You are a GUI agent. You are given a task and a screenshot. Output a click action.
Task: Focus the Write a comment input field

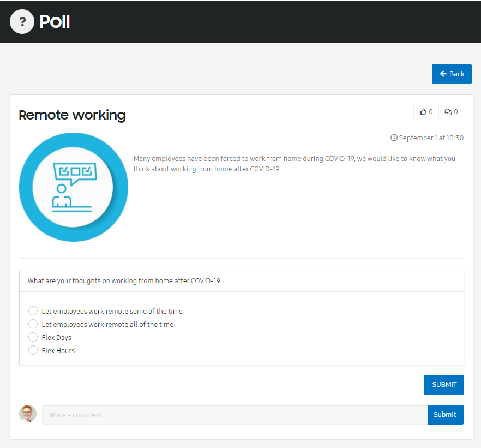235,415
